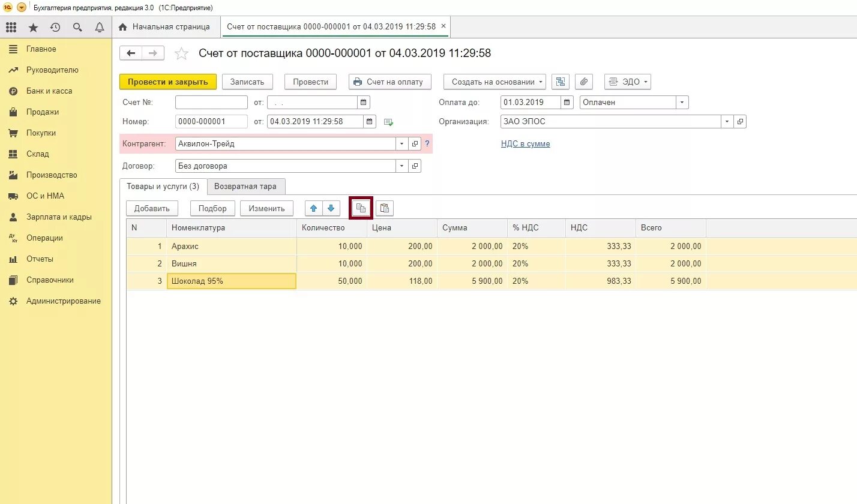Move row up with blue arrow
Image resolution: width=857 pixels, height=504 pixels.
pos(314,208)
